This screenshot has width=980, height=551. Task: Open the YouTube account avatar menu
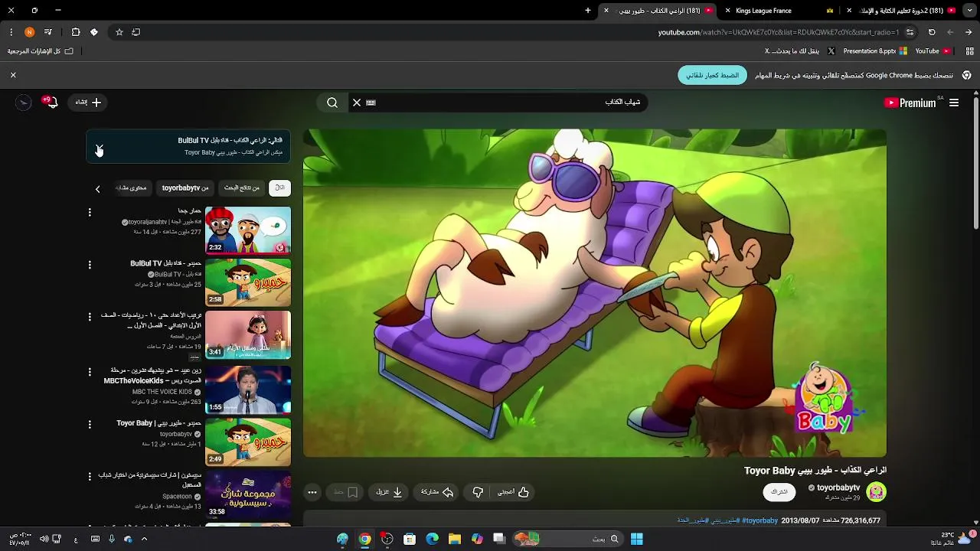pyautogui.click(x=24, y=102)
